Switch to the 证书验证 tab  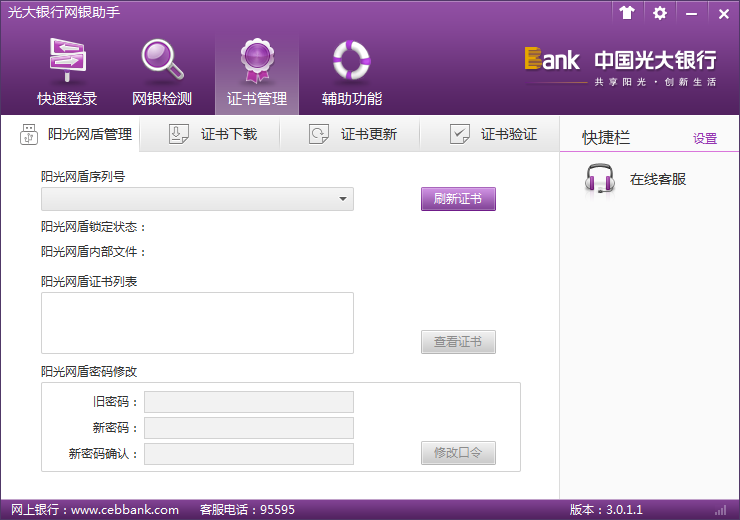click(x=492, y=134)
